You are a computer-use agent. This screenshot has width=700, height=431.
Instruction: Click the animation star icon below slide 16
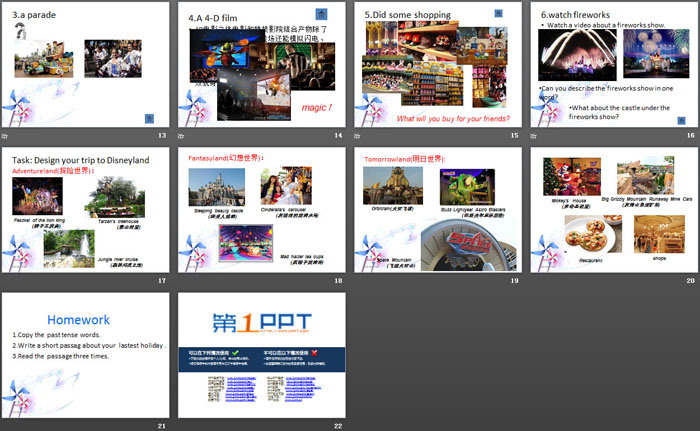coord(533,135)
